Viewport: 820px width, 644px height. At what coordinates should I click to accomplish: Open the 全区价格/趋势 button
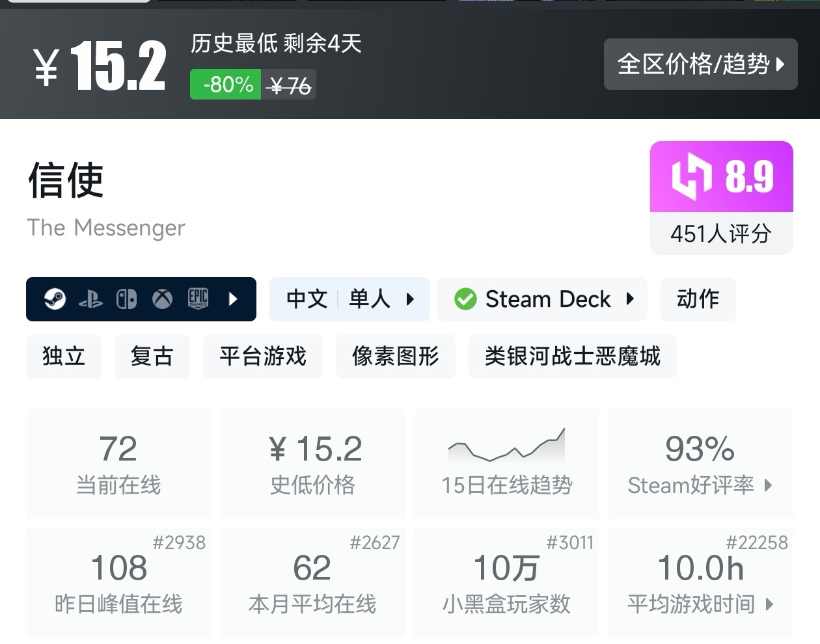[x=700, y=64]
